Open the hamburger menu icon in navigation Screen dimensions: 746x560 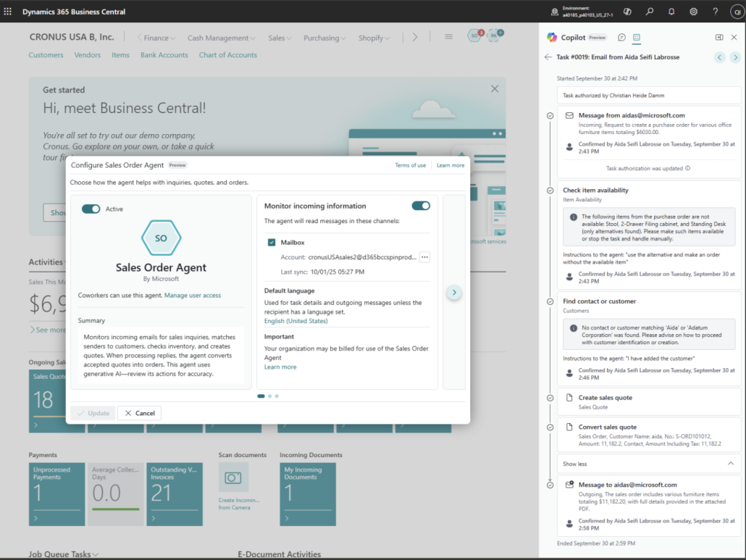[x=448, y=37]
